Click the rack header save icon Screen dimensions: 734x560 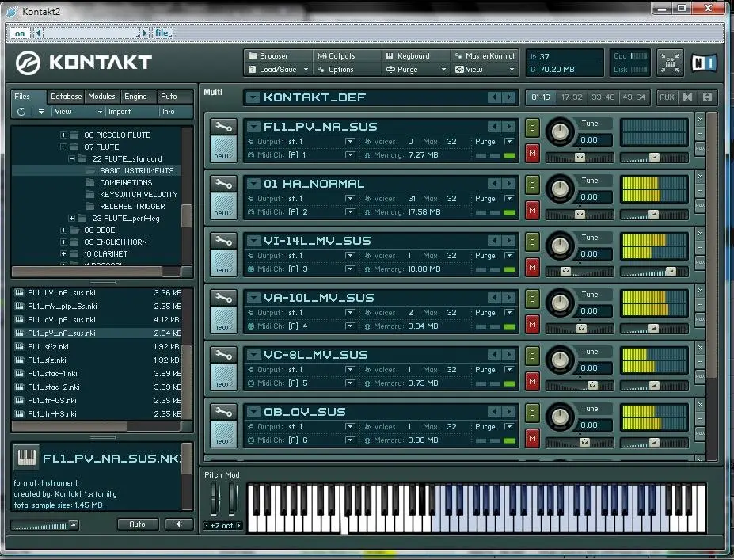point(707,97)
